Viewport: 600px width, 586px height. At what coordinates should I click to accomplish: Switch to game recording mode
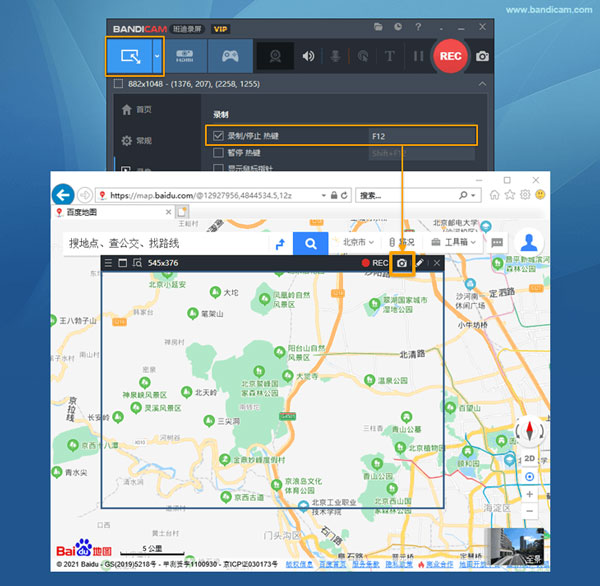coord(230,56)
